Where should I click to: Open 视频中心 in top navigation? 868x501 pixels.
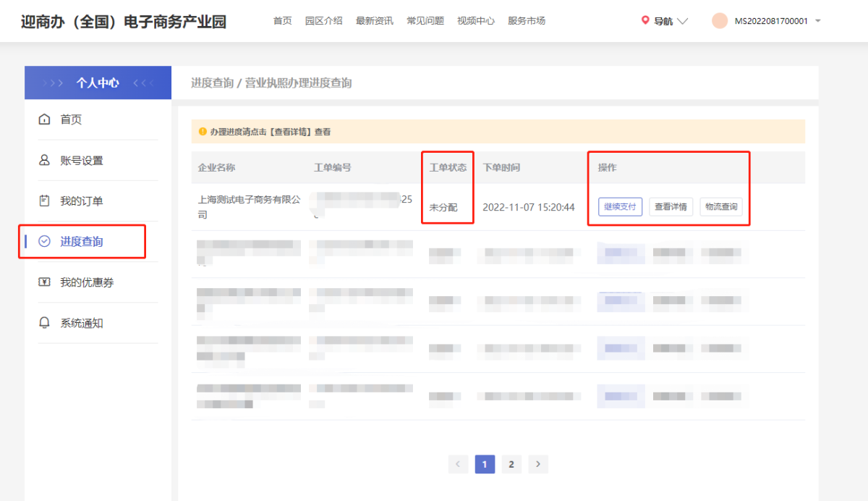476,21
